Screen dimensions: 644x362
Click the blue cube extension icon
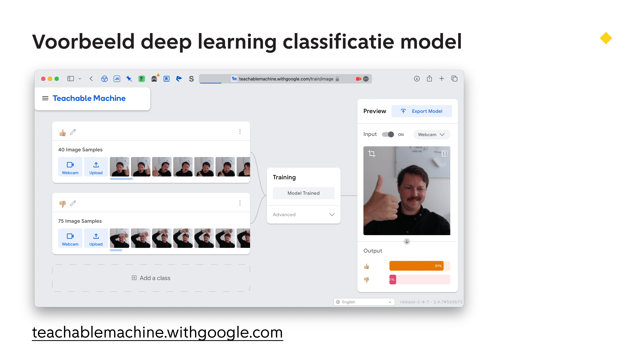pos(104,79)
